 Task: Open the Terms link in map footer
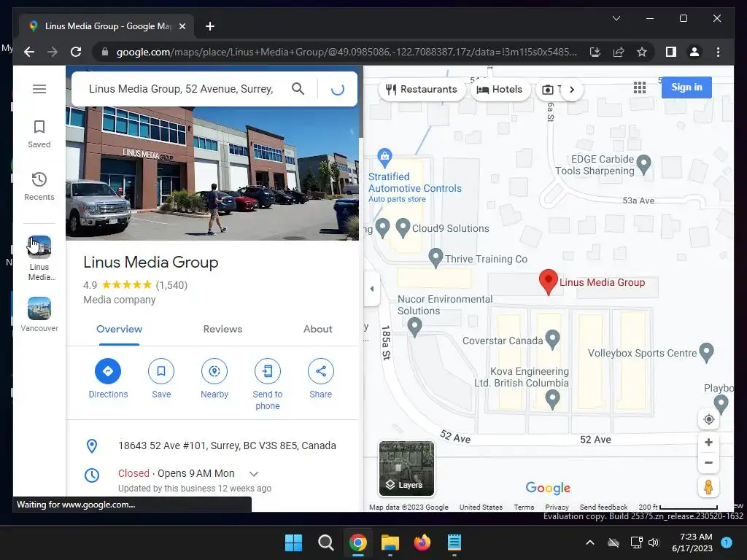coord(524,507)
